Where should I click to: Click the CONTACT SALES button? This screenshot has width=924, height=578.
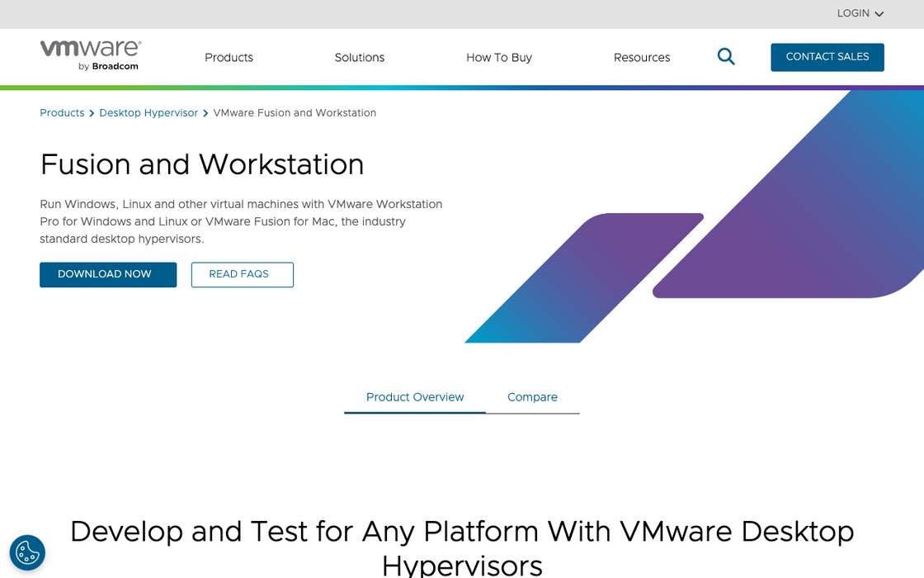[827, 57]
